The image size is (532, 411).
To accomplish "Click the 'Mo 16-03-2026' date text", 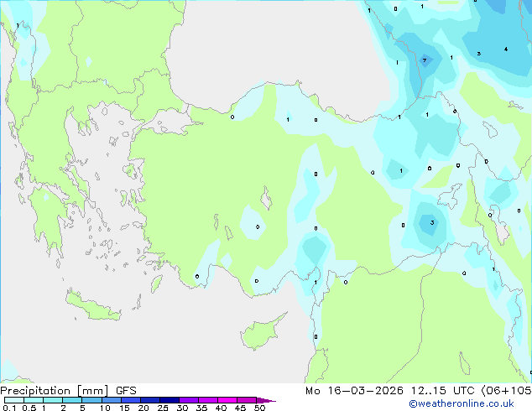I will pos(354,391).
